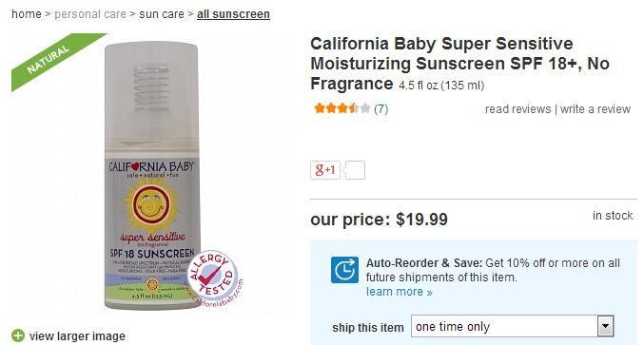Image resolution: width=644 pixels, height=345 pixels.
Task: Click the Google +1 button
Action: click(325, 170)
